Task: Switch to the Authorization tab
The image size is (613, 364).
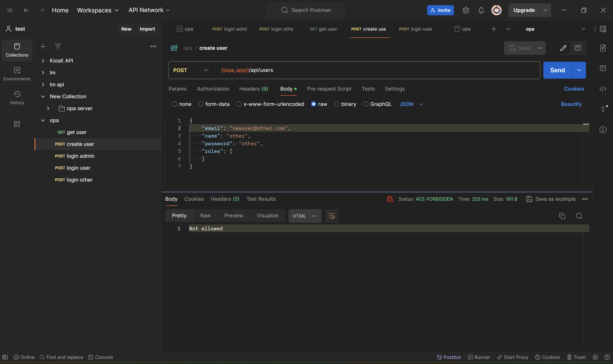Action: [x=213, y=89]
